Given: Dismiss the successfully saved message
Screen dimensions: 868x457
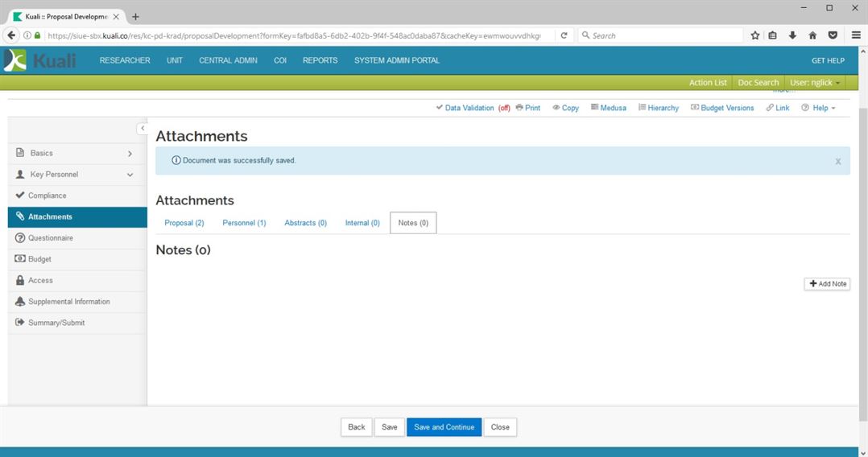Looking at the screenshot, I should click(x=837, y=162).
